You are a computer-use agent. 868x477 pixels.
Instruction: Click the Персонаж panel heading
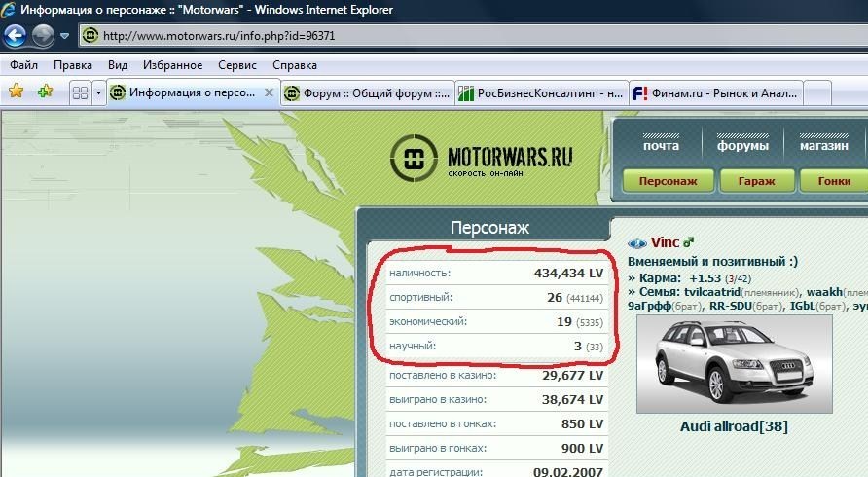point(489,227)
